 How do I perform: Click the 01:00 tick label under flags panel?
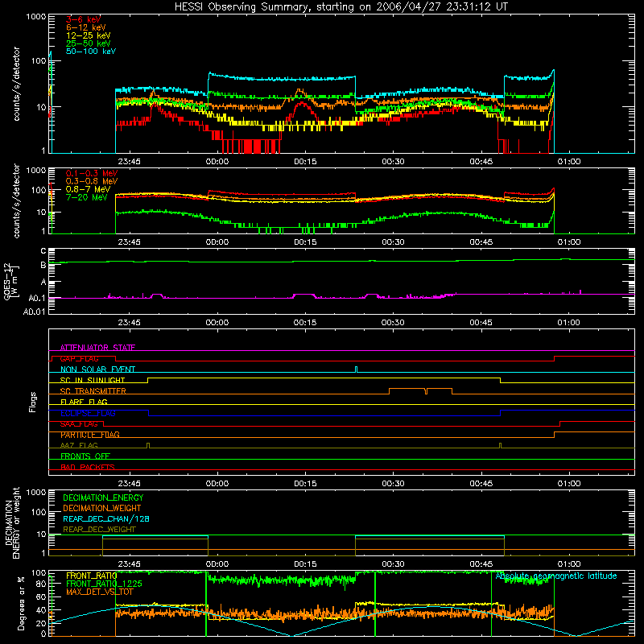click(569, 484)
